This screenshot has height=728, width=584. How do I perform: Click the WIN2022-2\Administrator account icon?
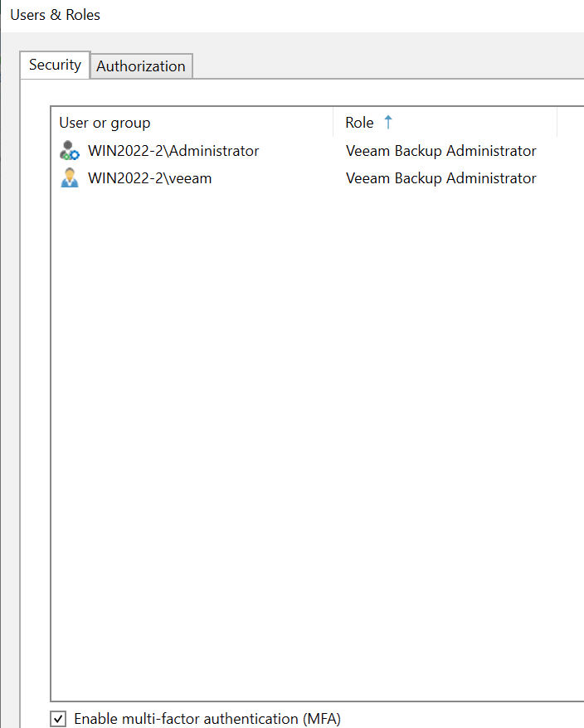(x=70, y=151)
